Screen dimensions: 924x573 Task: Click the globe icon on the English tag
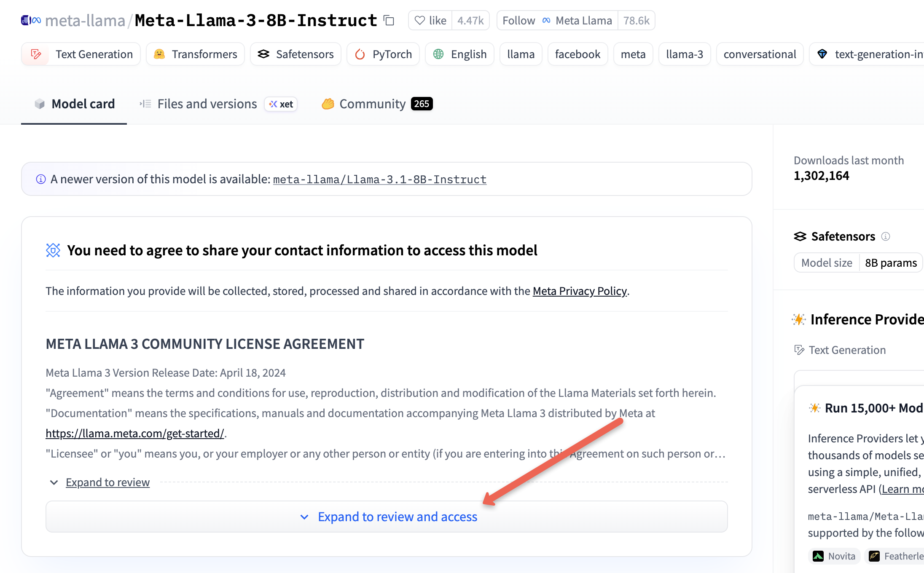439,54
